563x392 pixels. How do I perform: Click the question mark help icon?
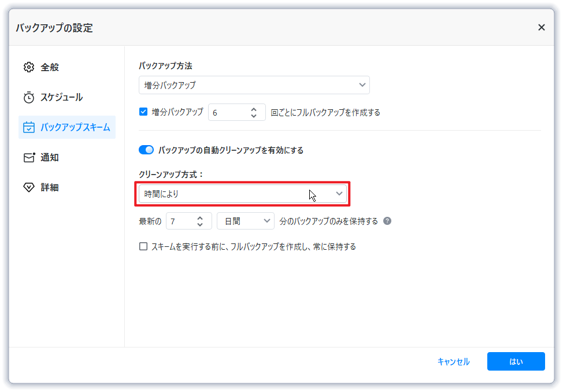pyautogui.click(x=387, y=221)
